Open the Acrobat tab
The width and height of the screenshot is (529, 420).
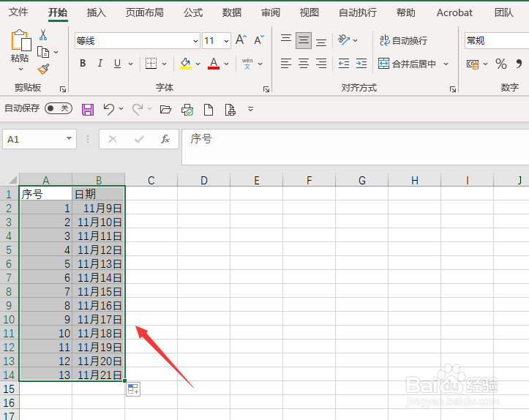tap(454, 13)
